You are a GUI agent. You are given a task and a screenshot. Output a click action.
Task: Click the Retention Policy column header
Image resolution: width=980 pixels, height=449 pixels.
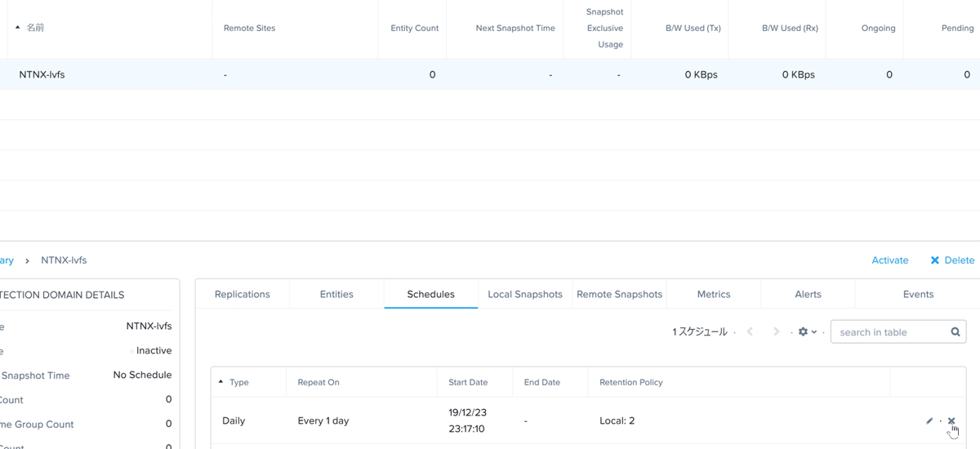(631, 382)
